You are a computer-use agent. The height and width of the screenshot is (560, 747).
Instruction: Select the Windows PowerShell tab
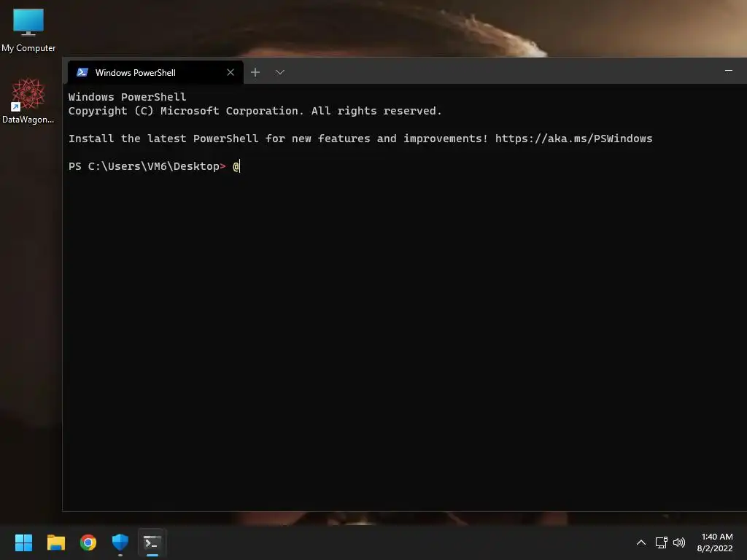(x=155, y=72)
